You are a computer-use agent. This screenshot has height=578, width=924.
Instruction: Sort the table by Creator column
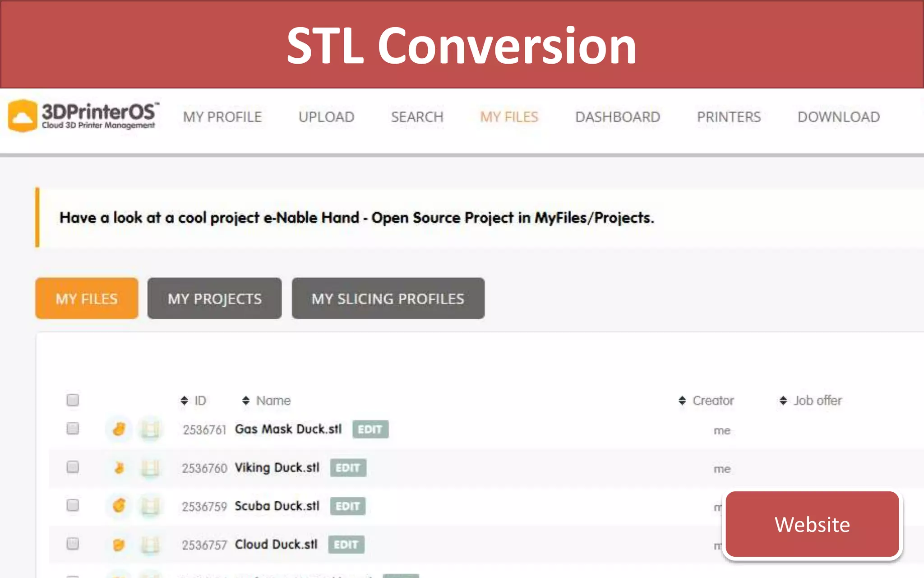coord(706,401)
